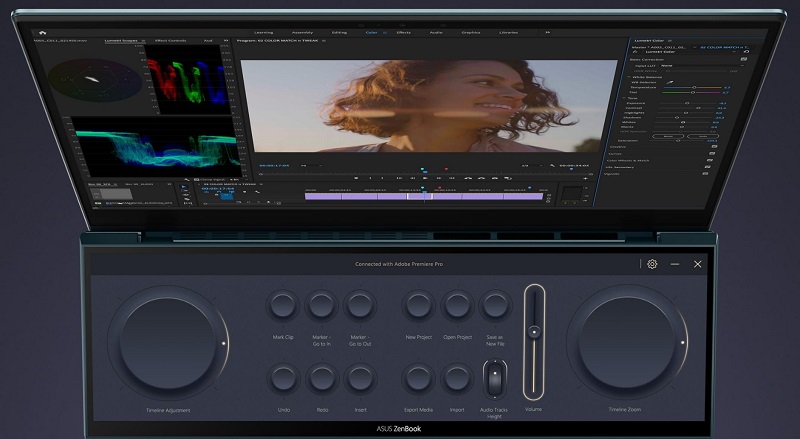Collapse the White Balance section

click(629, 77)
